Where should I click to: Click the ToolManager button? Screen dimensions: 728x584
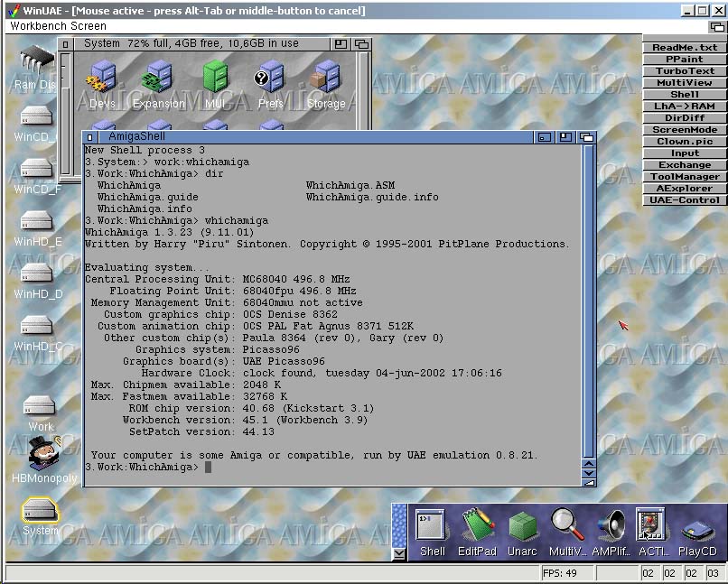coord(685,177)
